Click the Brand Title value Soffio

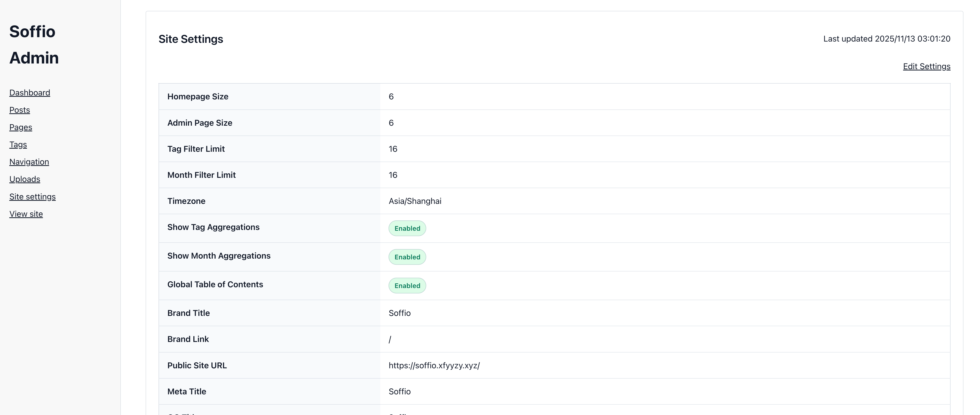(x=399, y=313)
